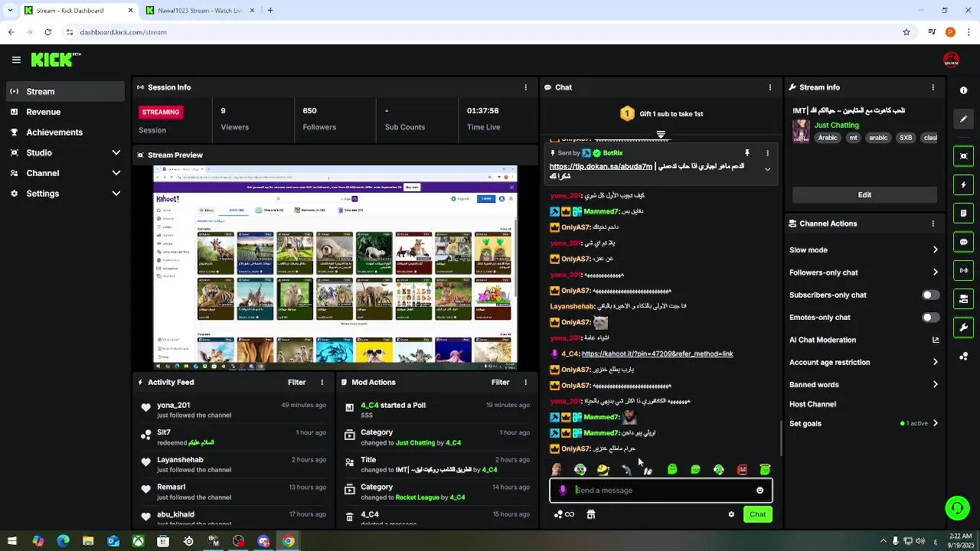980x551 pixels.
Task: Go to Stream in sidebar
Action: pyautogui.click(x=65, y=91)
